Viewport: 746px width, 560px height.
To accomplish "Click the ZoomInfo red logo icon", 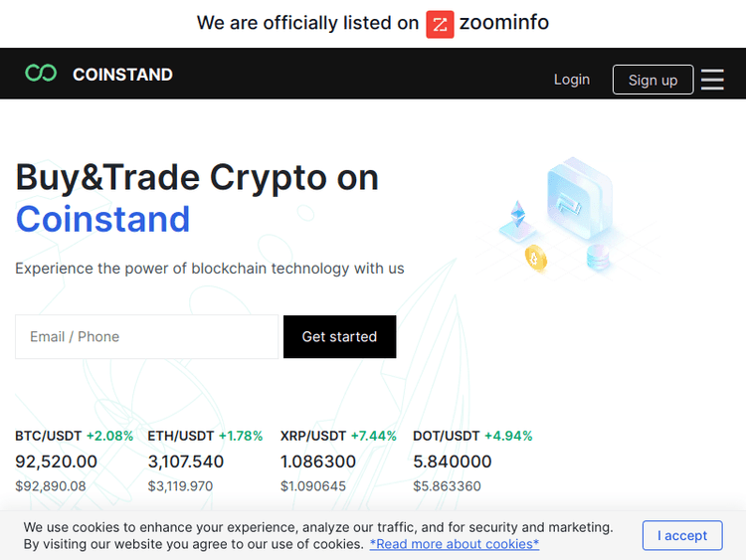I will pos(440,24).
